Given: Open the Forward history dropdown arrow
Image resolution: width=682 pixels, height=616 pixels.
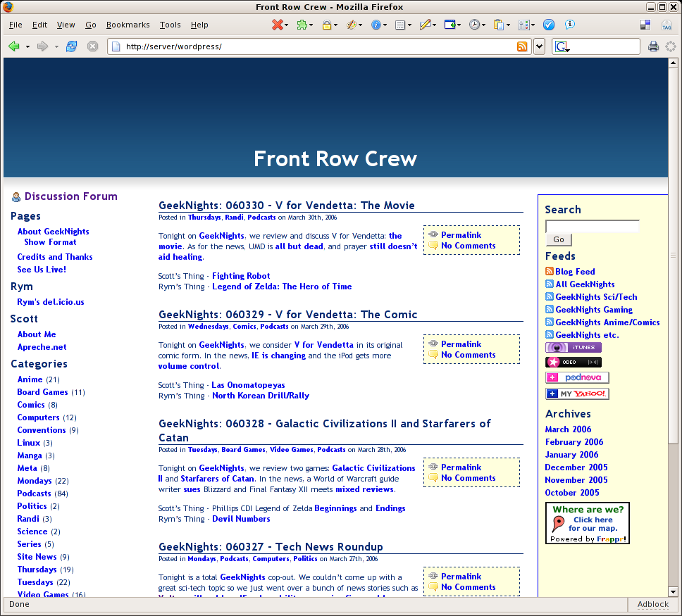Looking at the screenshot, I should 56,46.
